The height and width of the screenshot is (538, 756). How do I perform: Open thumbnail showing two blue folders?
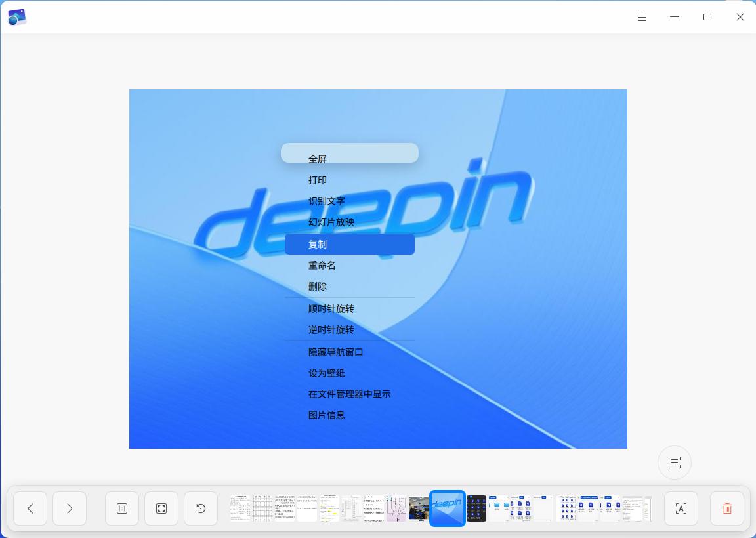coord(499,508)
